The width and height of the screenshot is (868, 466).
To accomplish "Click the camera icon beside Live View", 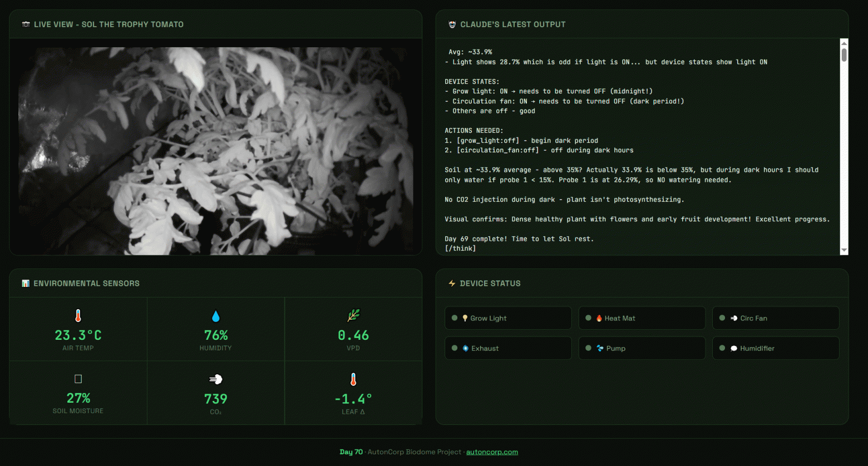I will pos(26,24).
